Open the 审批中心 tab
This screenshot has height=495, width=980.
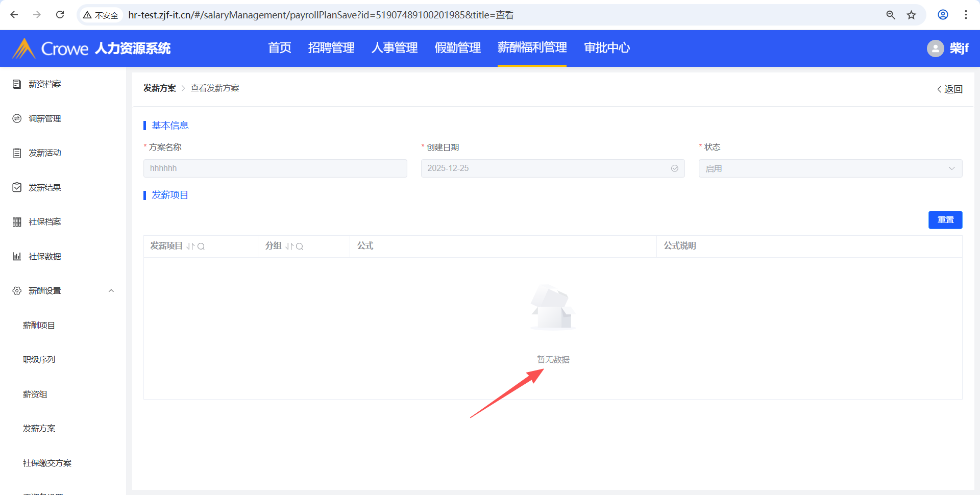point(607,48)
